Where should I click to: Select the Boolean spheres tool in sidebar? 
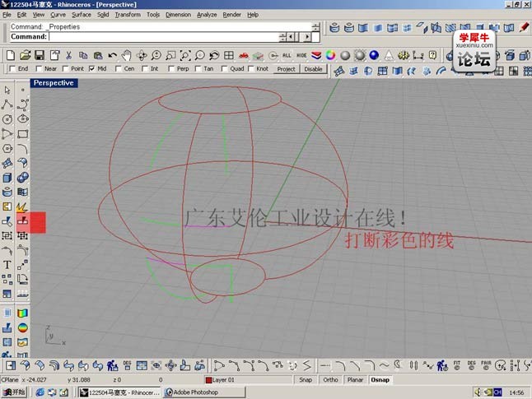tap(23, 178)
